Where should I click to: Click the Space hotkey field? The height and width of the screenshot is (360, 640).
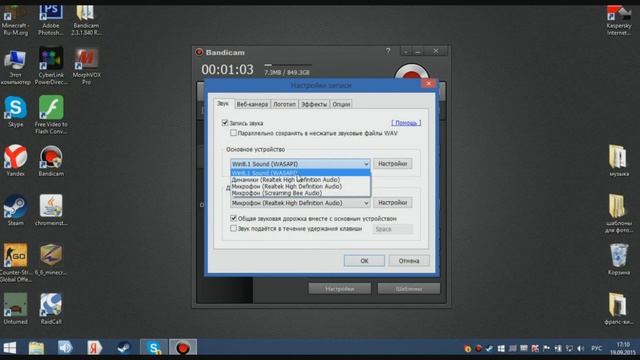click(x=393, y=229)
